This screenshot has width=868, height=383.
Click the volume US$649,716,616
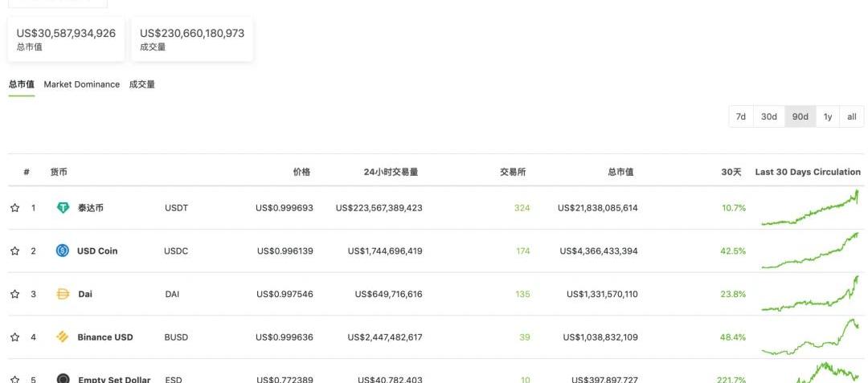389,294
